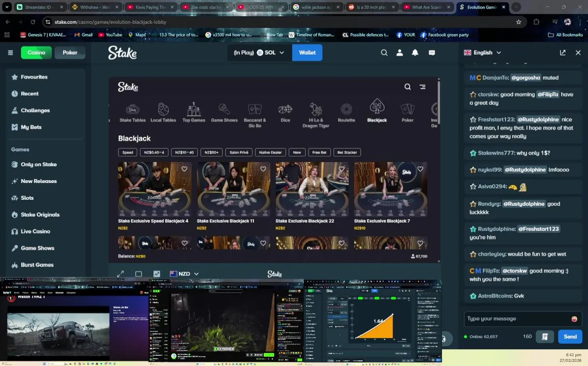
Task: Open the Stake hamburger menu
Action: pyautogui.click(x=11, y=52)
